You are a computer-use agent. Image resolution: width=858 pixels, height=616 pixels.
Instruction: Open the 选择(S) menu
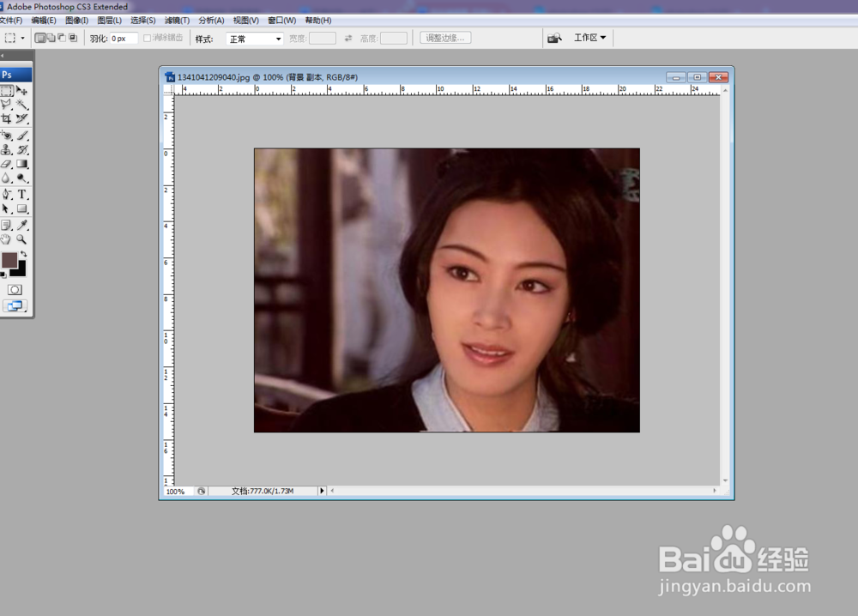[x=142, y=21]
